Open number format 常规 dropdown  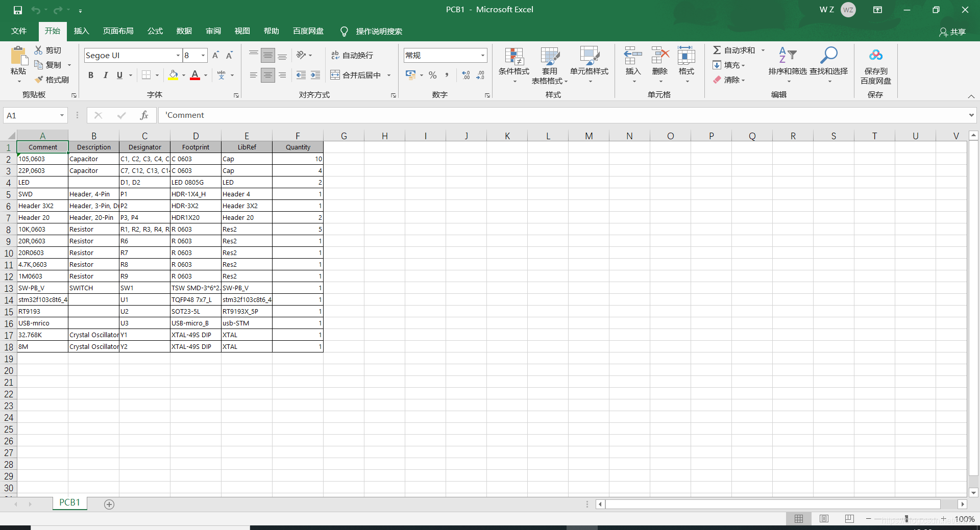click(482, 55)
